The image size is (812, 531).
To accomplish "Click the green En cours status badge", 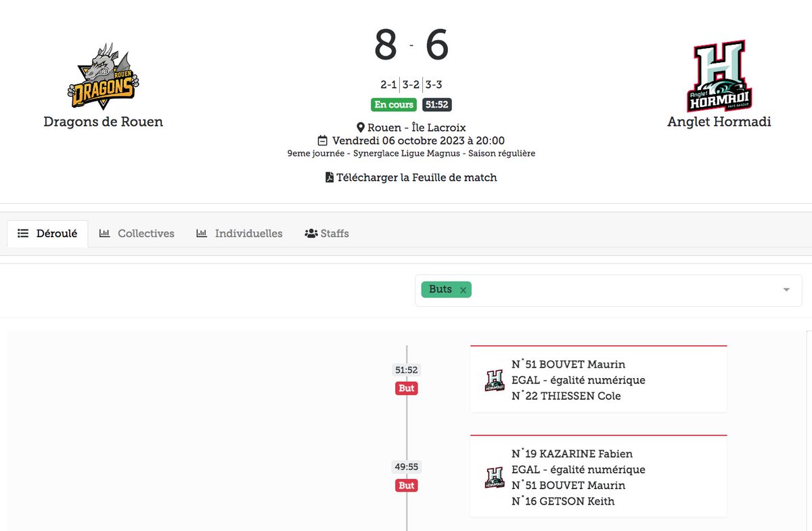I will coord(394,105).
